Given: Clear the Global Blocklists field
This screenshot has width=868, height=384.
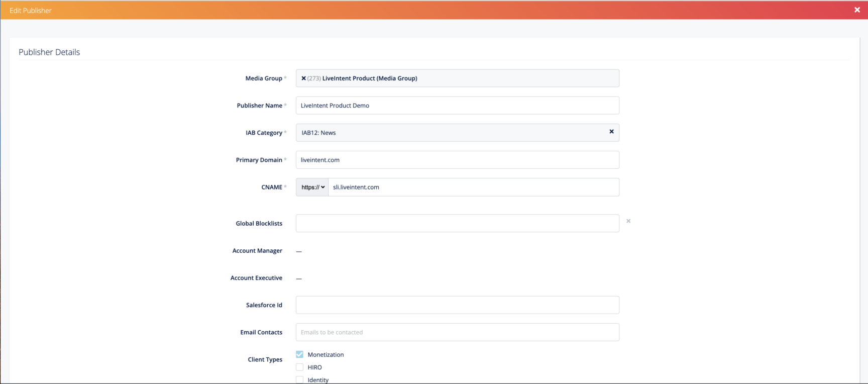Looking at the screenshot, I should pos(628,221).
